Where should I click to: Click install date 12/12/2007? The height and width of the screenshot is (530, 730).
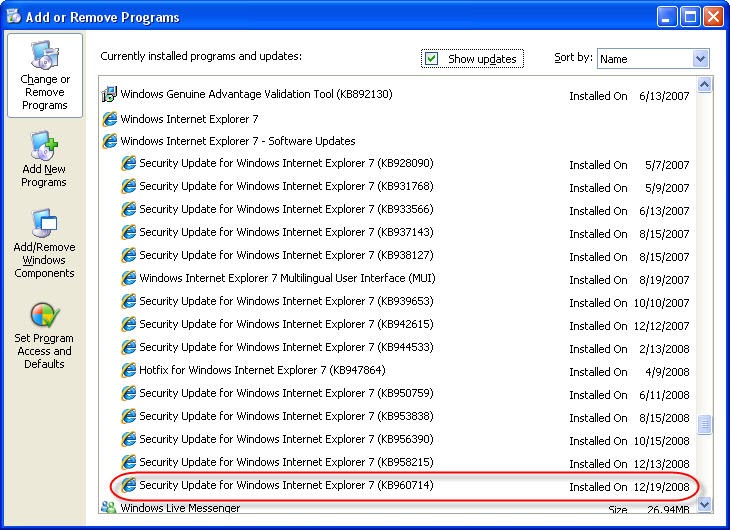click(662, 326)
